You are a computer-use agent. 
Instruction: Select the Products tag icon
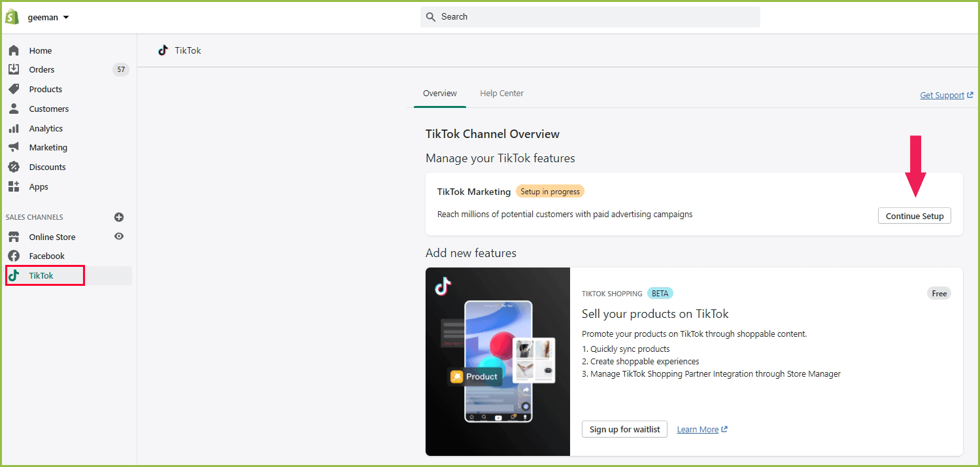pos(14,89)
